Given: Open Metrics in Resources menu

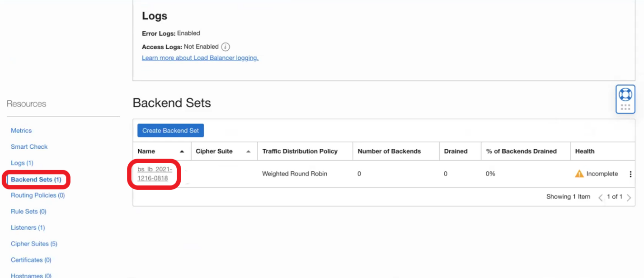Looking at the screenshot, I should pyautogui.click(x=21, y=131).
